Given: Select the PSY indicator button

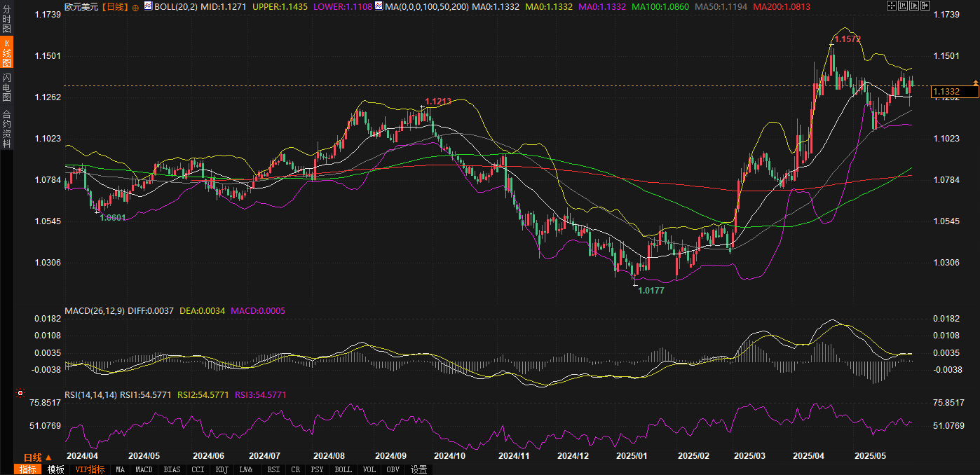Looking at the screenshot, I should click(318, 469).
